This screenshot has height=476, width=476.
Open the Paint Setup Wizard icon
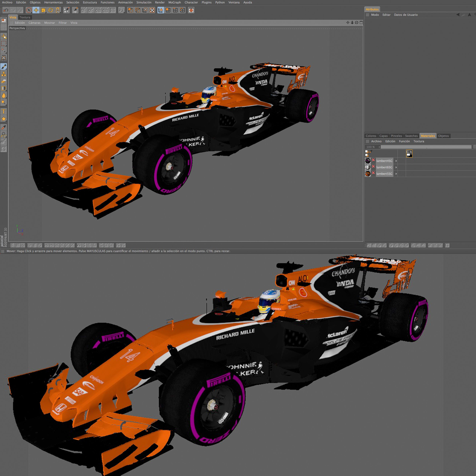(66, 10)
